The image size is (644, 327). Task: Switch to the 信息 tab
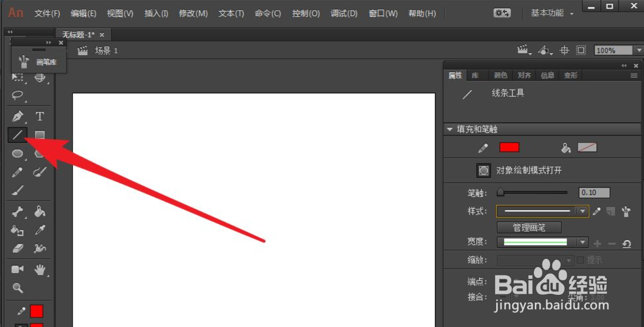coord(547,75)
